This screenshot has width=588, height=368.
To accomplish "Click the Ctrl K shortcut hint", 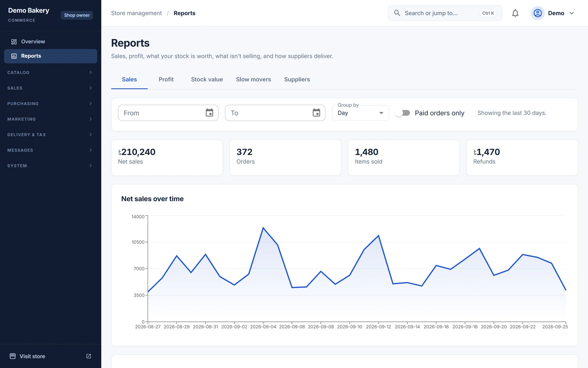I will 488,13.
